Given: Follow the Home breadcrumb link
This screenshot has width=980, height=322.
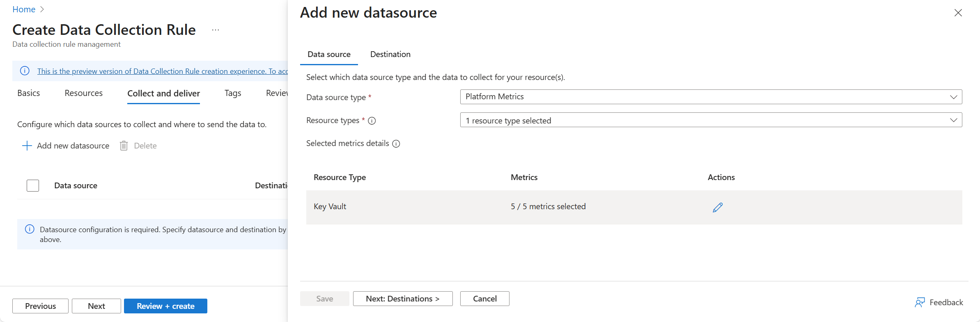Looking at the screenshot, I should pyautogui.click(x=24, y=9).
